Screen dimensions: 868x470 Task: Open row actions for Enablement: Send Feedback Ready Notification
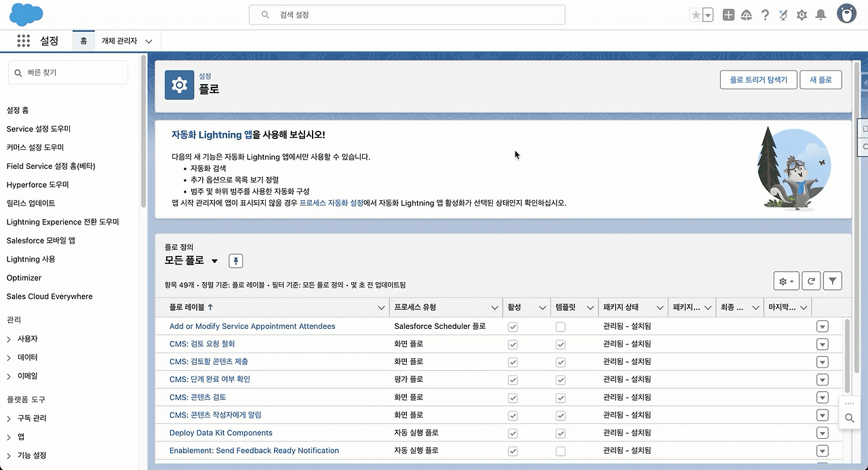tap(823, 451)
